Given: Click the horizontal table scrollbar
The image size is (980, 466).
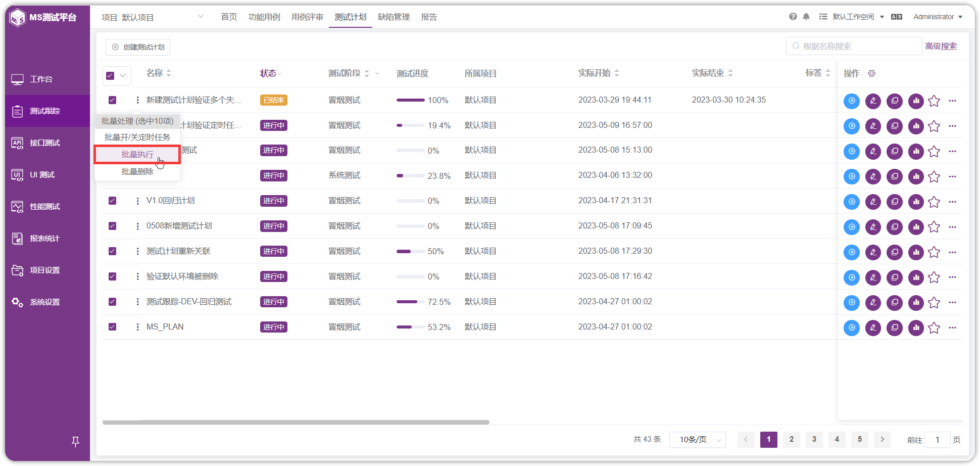Looking at the screenshot, I should point(296,422).
